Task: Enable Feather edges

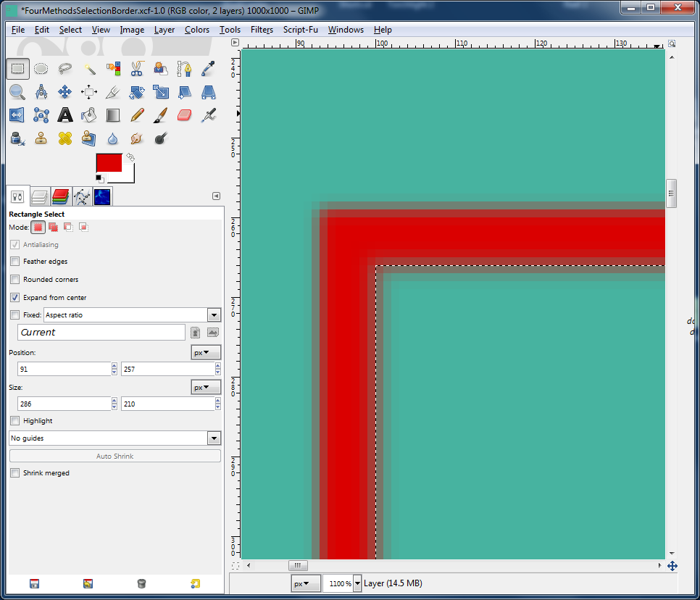Action: [x=14, y=262]
